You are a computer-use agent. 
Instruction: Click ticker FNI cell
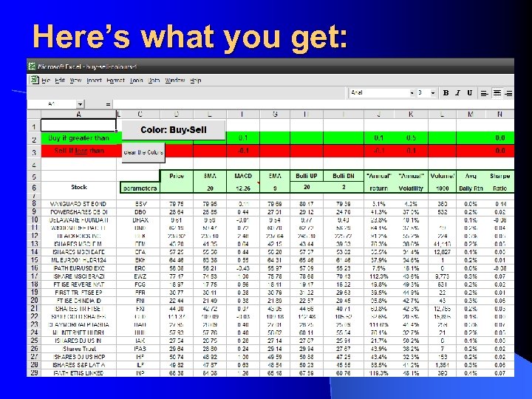pos(140,301)
